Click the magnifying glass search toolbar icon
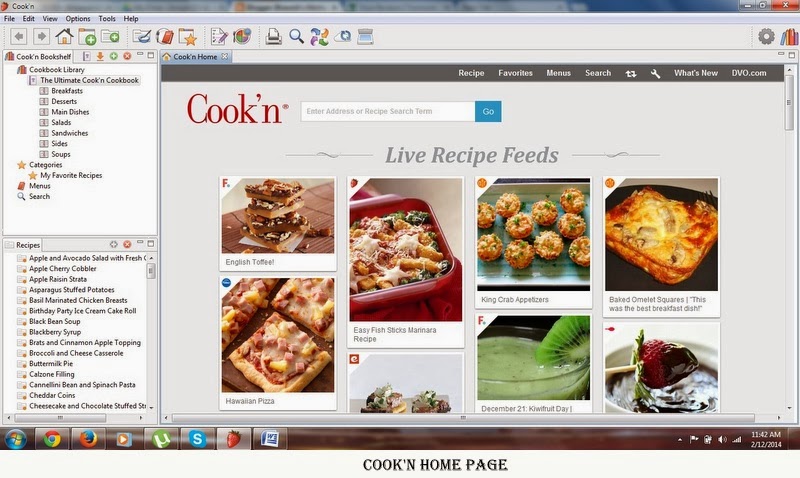800x478 pixels. (296, 37)
